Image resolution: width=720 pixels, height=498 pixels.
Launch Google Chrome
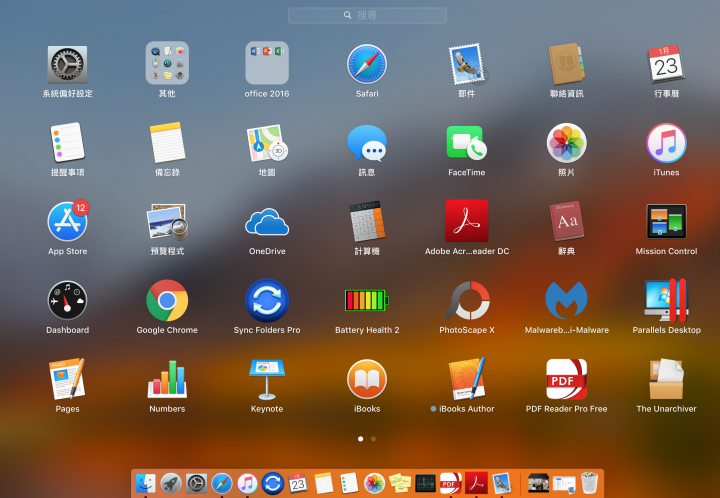(x=167, y=301)
